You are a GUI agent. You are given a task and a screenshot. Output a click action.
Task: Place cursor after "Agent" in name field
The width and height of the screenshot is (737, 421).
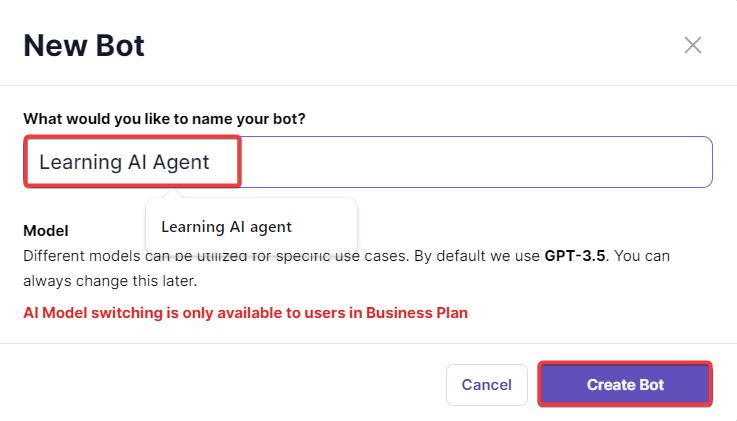pyautogui.click(x=211, y=162)
